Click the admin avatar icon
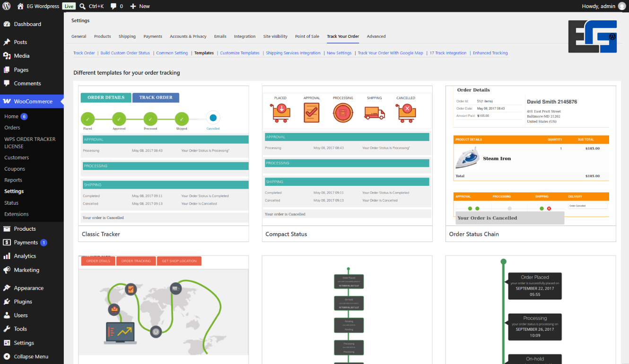 click(x=621, y=6)
